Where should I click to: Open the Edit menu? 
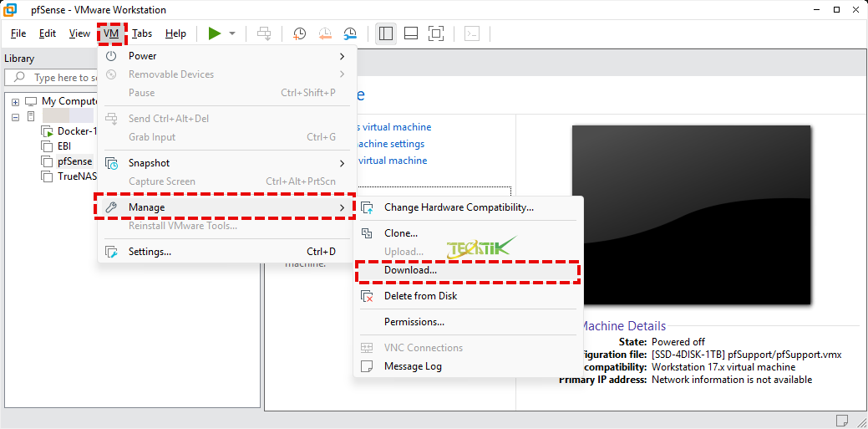(48, 33)
